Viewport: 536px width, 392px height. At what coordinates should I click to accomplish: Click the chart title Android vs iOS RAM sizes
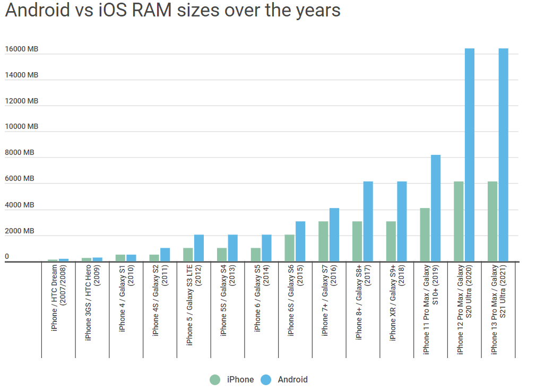[172, 10]
